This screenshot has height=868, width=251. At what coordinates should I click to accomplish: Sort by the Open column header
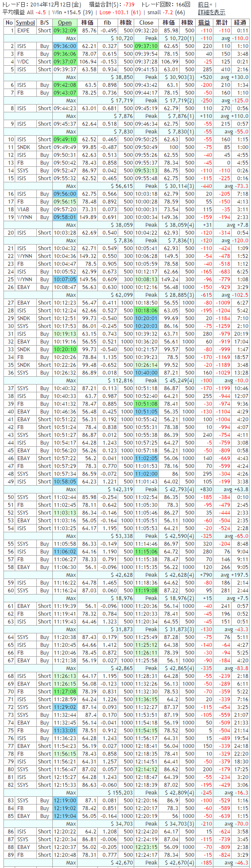[x=65, y=23]
